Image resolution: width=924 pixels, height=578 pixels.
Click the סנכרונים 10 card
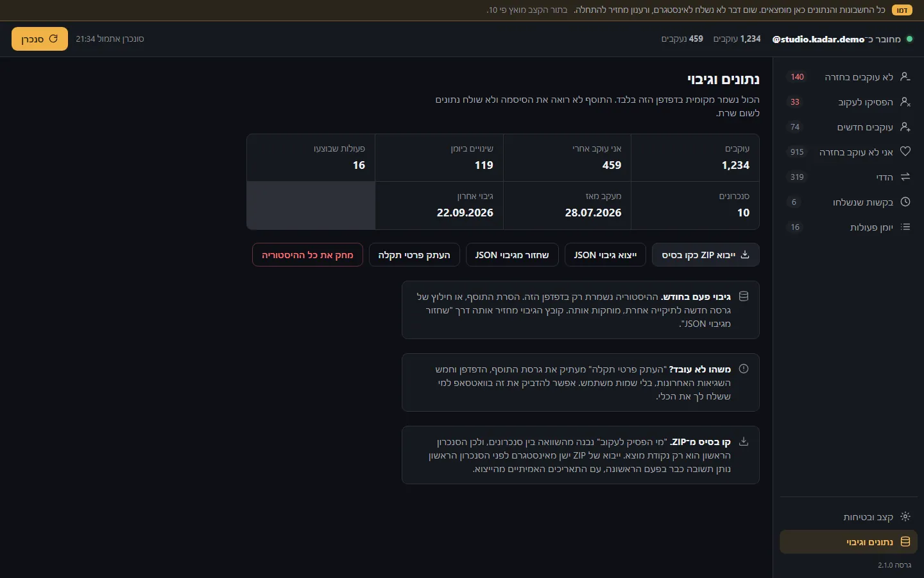coord(696,206)
